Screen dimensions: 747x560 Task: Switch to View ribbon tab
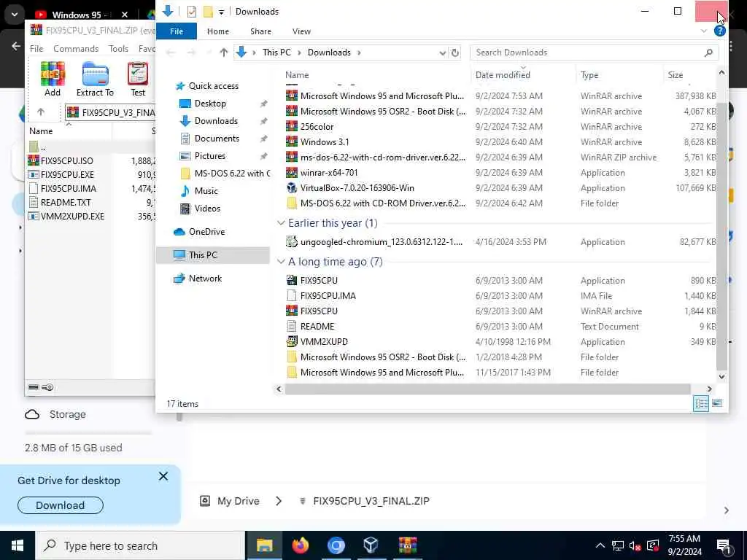click(301, 31)
